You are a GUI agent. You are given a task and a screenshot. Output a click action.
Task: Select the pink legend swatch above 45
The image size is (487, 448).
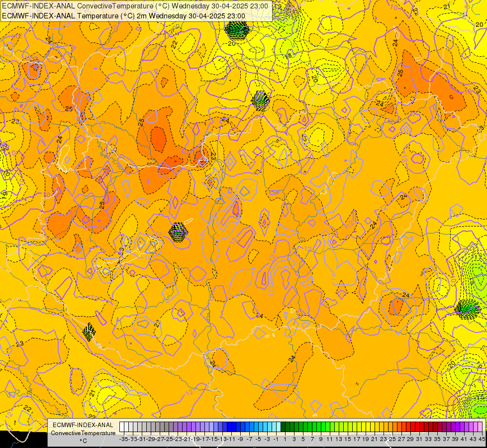[x=480, y=427]
